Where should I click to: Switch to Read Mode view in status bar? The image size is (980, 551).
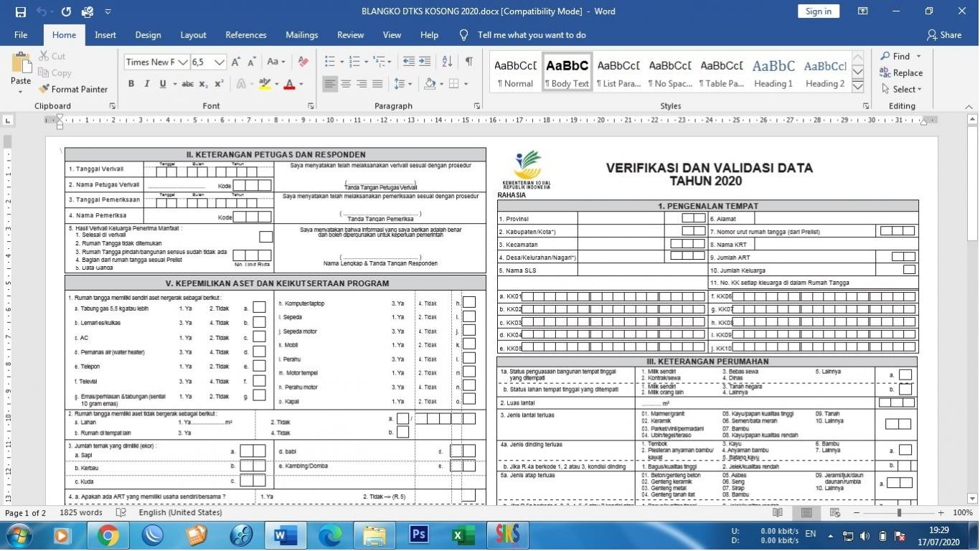778,513
